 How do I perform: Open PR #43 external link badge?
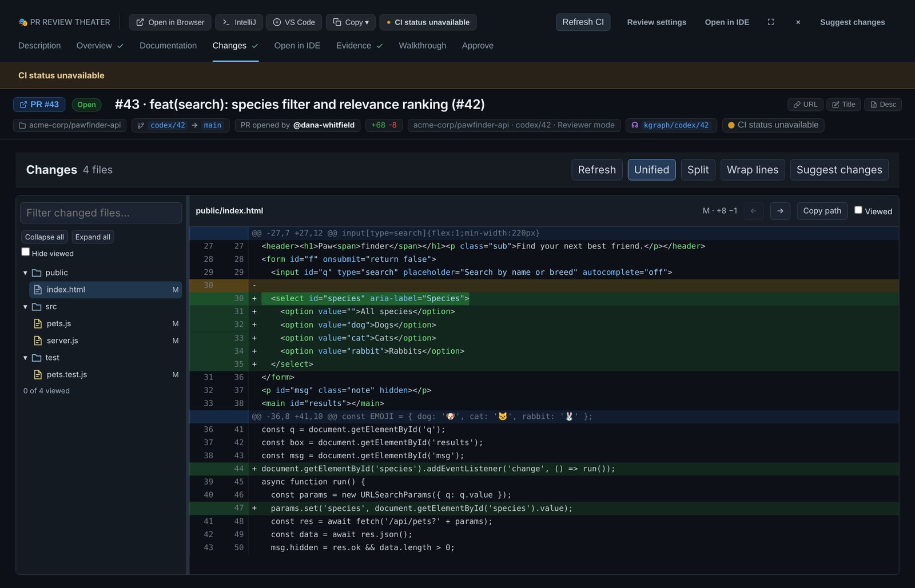point(39,105)
